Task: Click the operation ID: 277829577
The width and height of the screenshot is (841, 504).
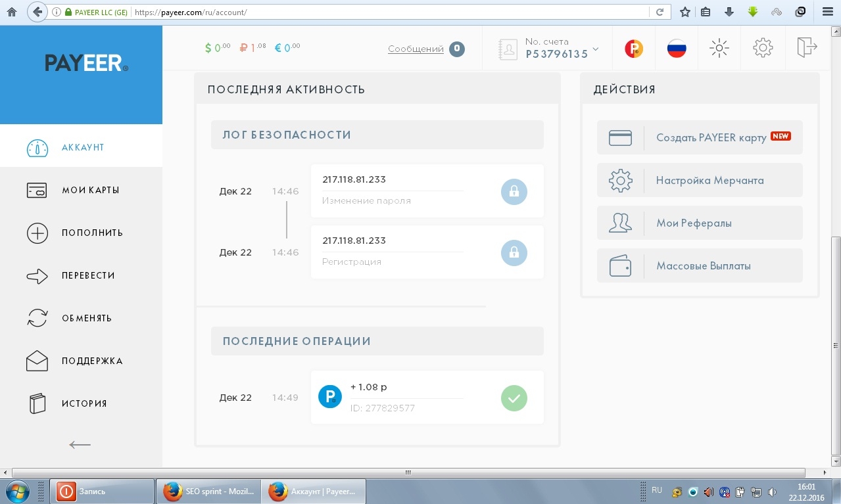Action: tap(383, 408)
